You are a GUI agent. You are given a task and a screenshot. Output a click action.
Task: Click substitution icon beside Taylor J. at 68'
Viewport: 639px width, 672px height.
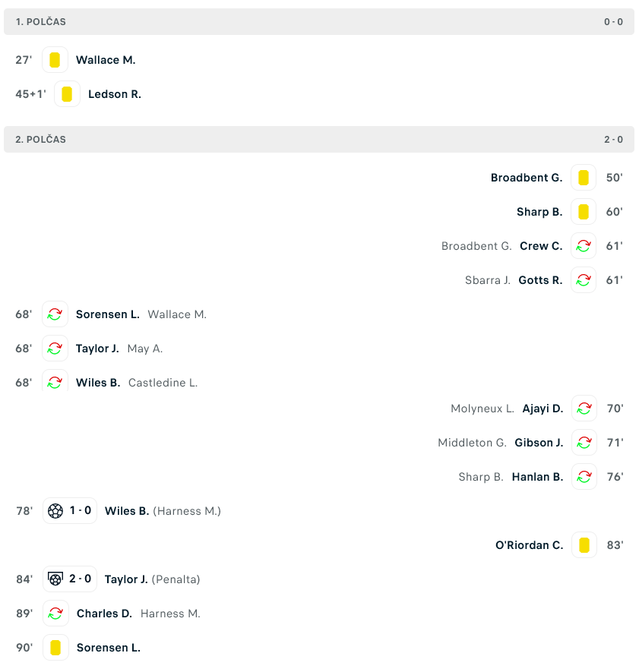55,349
